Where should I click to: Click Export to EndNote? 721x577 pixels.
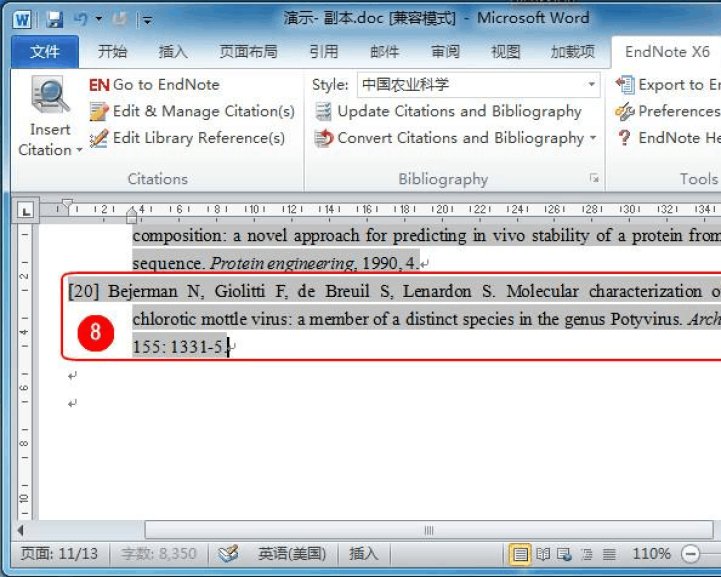668,85
